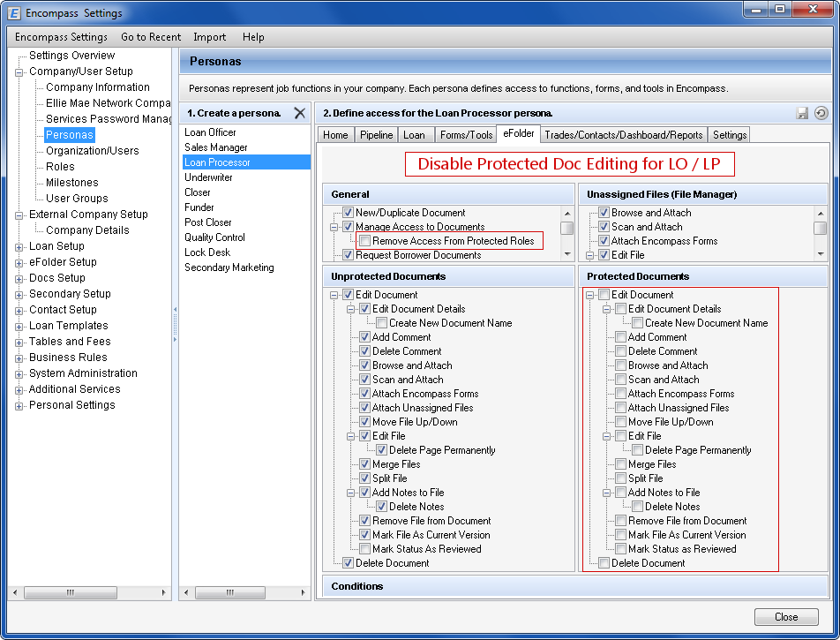This screenshot has height=640, width=840.
Task: Collapse the Company/User Setup tree node
Action: 19,72
